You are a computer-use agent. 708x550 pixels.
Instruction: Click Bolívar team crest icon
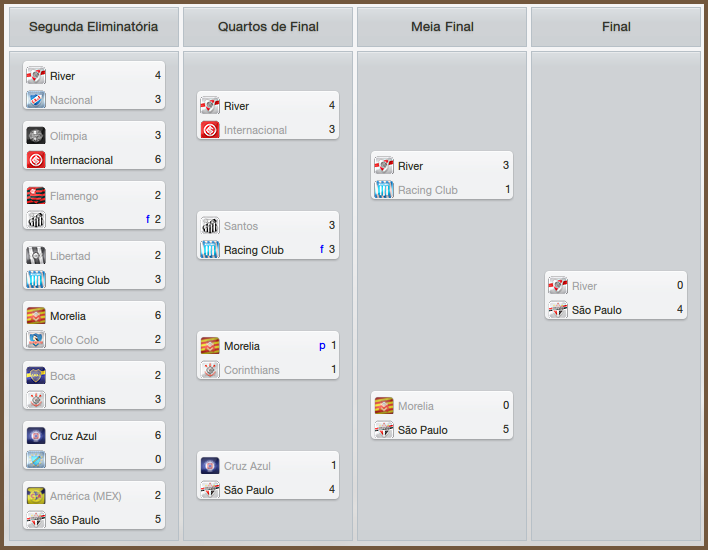pyautogui.click(x=36, y=460)
